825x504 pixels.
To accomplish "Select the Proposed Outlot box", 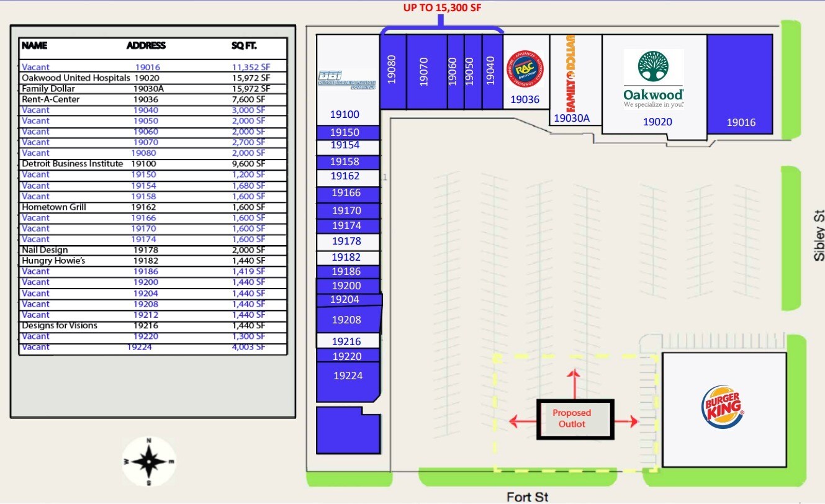I will 575,420.
